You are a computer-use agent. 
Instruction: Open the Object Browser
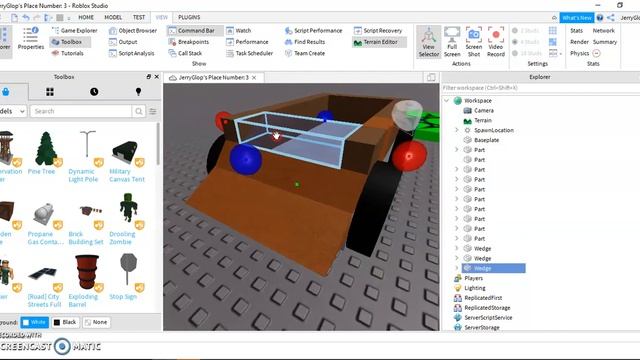133,31
